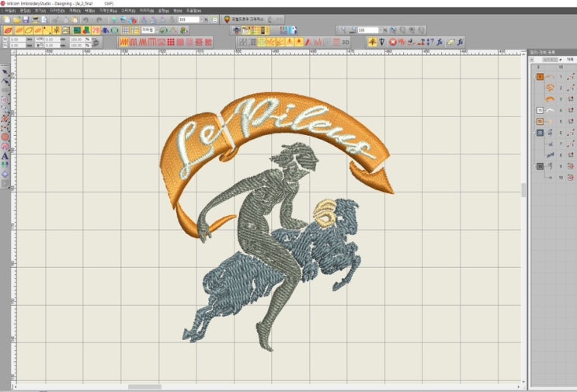
Task: Collapse the gray color block 56 group
Action: (535, 166)
